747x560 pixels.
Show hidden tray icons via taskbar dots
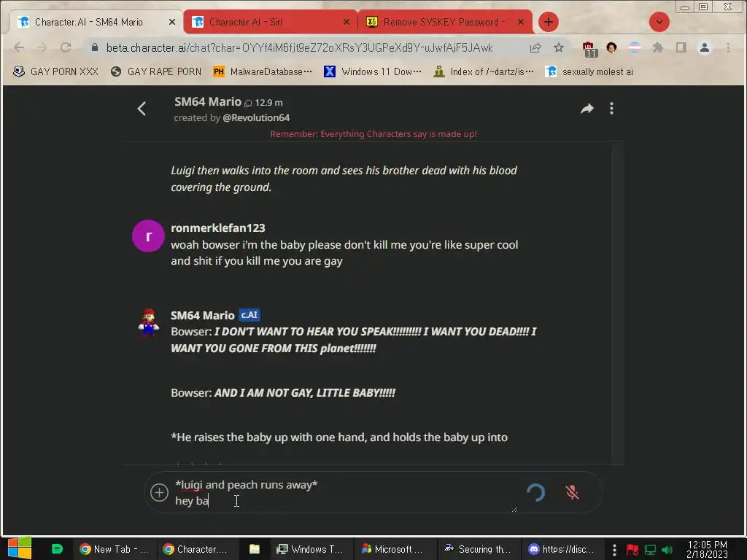tap(614, 550)
